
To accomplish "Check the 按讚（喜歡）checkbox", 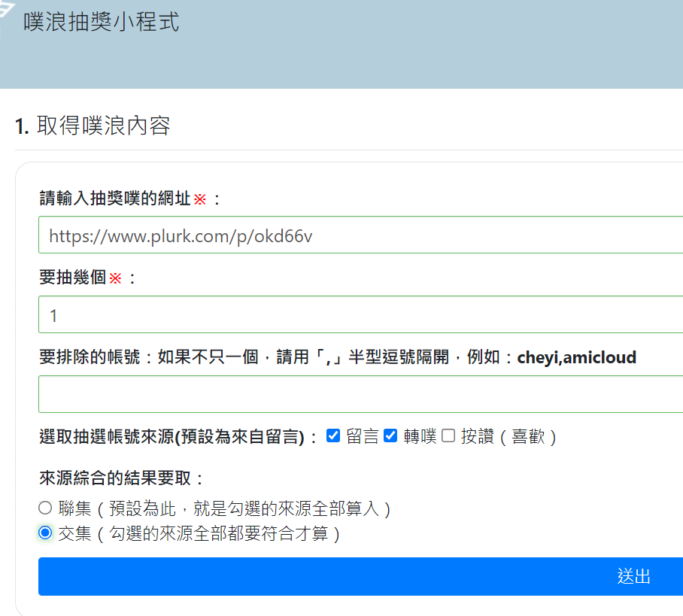I will click(x=448, y=435).
